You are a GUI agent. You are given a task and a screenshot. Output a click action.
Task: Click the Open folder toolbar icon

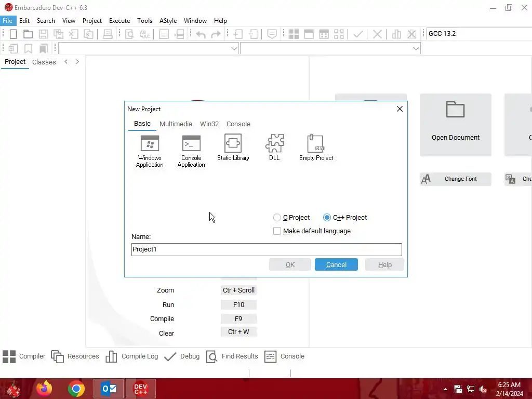28,34
